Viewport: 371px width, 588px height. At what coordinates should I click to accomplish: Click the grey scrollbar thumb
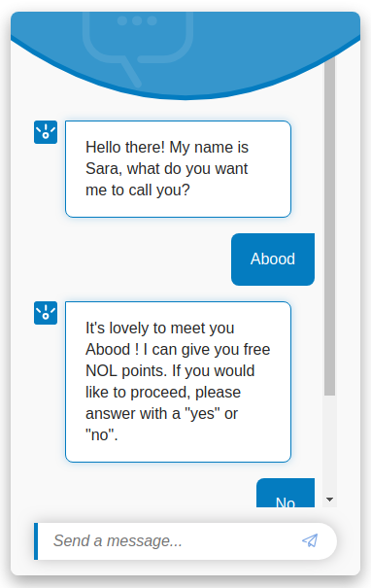330,225
